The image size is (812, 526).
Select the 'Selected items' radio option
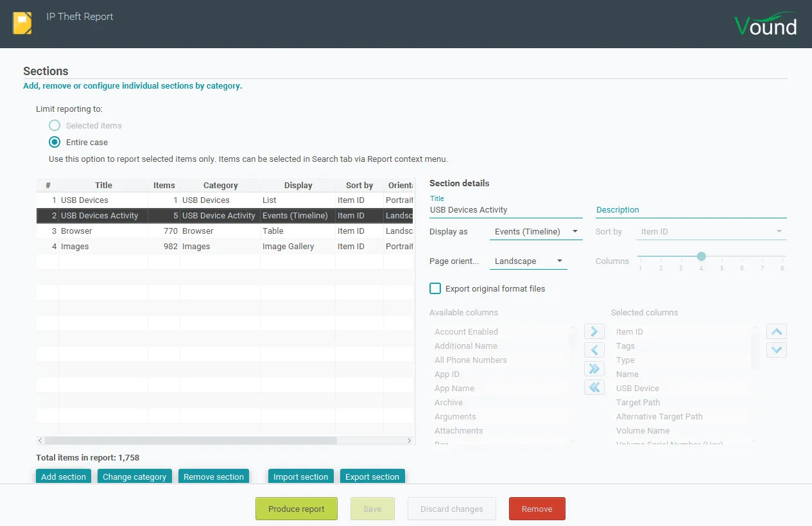pos(55,125)
